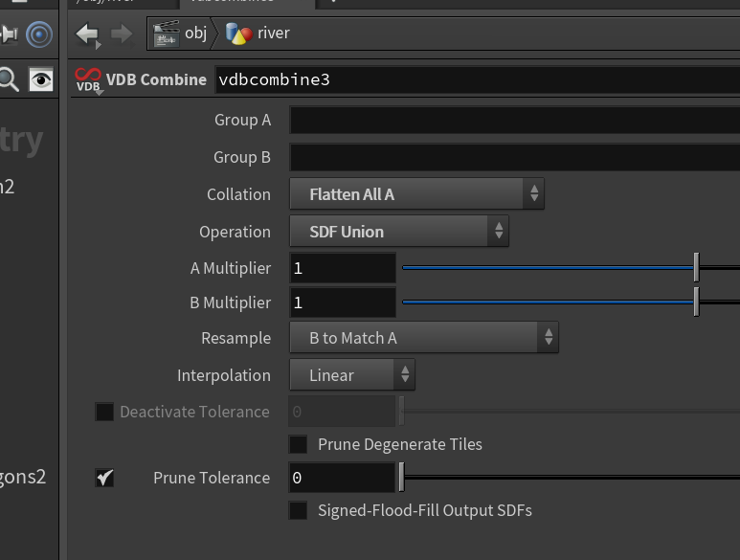The image size is (740, 560).
Task: Open the Resample dropdown
Action: tap(424, 338)
